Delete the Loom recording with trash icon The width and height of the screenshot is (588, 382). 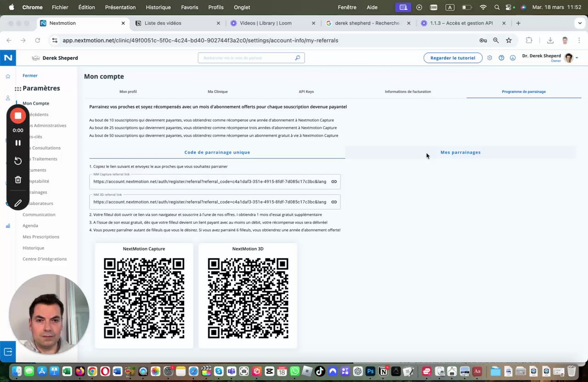coord(18,180)
